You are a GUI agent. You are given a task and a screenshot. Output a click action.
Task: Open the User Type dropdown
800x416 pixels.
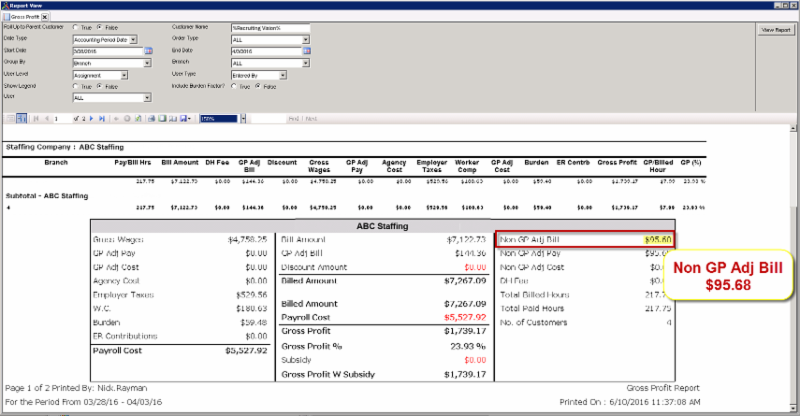click(x=283, y=75)
